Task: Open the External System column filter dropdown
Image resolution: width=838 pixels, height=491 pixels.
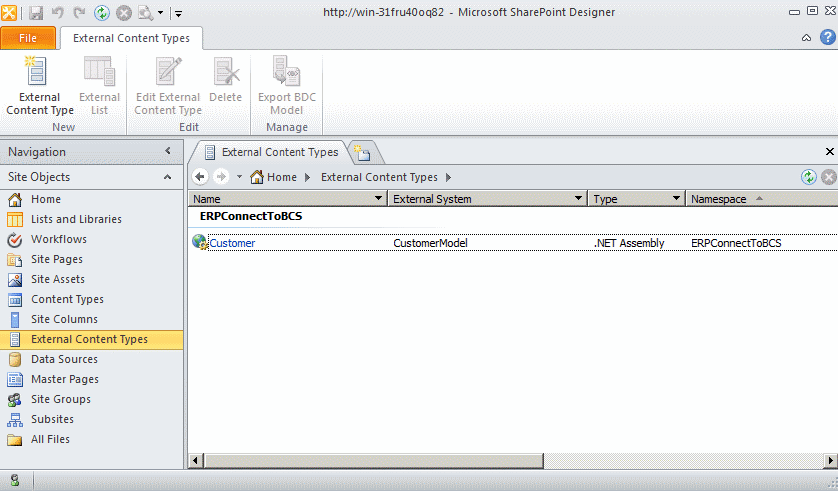Action: coord(578,198)
